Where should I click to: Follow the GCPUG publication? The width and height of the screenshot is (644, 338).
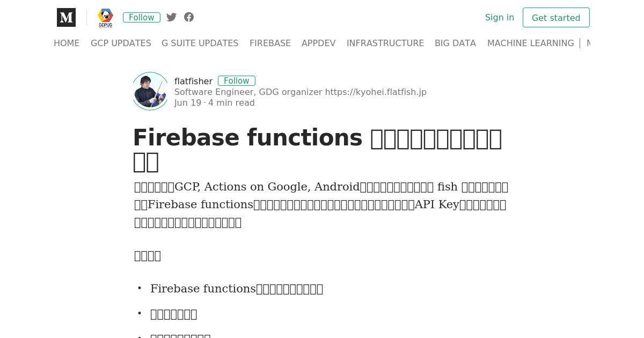(x=142, y=17)
